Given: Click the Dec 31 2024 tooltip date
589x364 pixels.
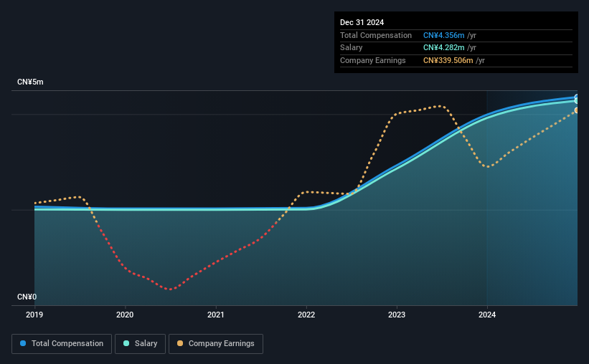Looking at the screenshot, I should click(x=362, y=22).
